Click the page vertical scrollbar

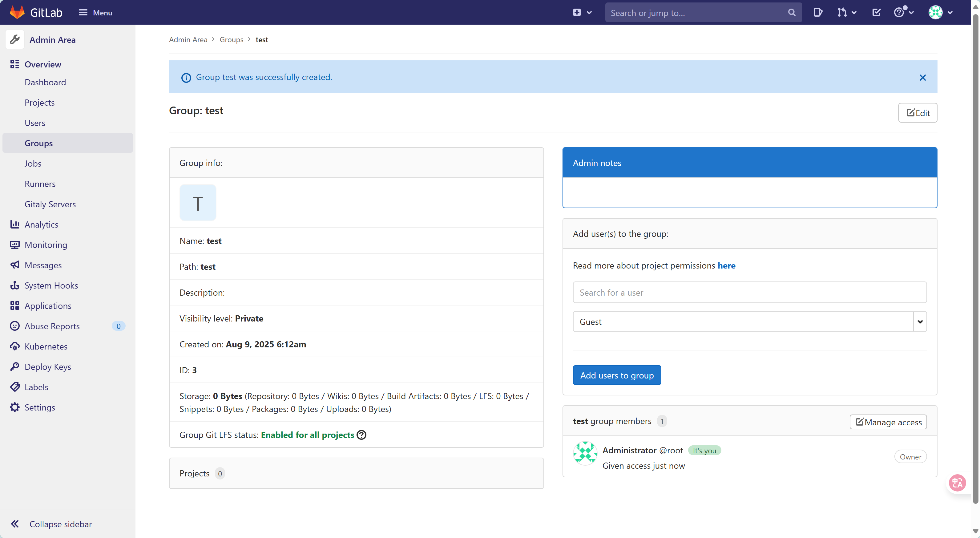point(975,259)
